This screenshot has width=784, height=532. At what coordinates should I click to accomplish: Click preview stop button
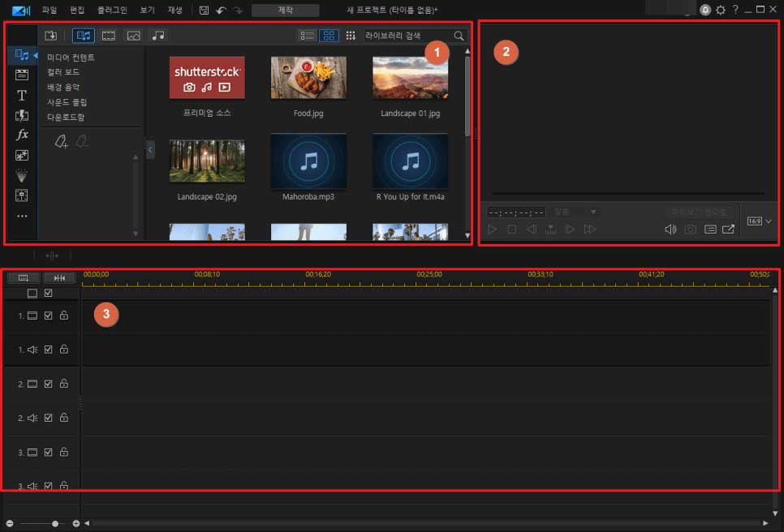click(x=511, y=230)
